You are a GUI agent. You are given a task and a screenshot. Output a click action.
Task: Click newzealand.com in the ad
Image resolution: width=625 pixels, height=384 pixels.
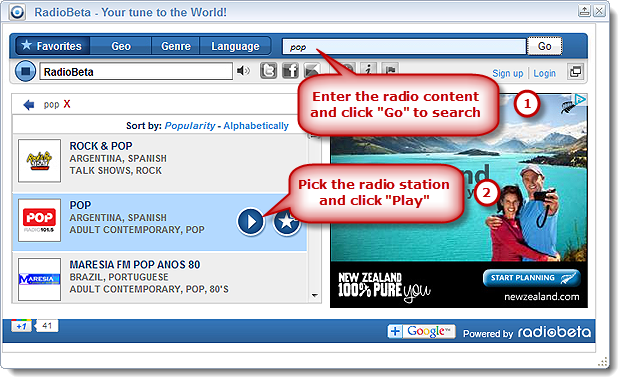pyautogui.click(x=541, y=297)
